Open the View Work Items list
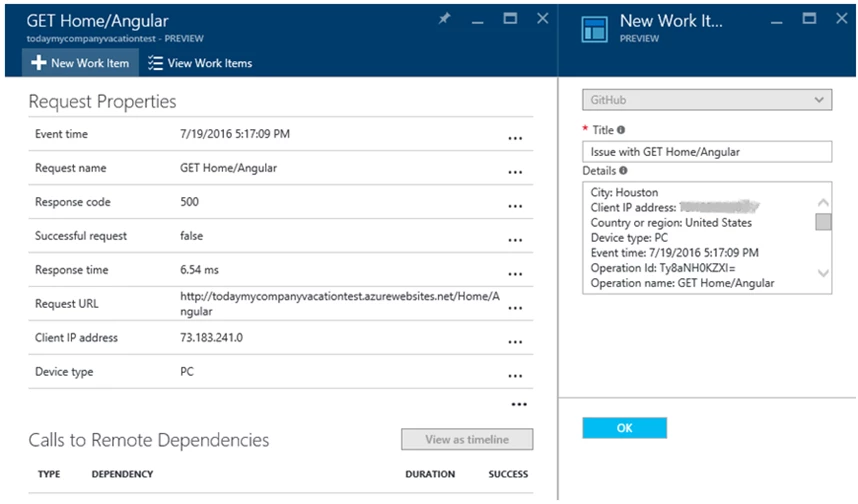Image resolution: width=858 pixels, height=504 pixels. pos(200,63)
